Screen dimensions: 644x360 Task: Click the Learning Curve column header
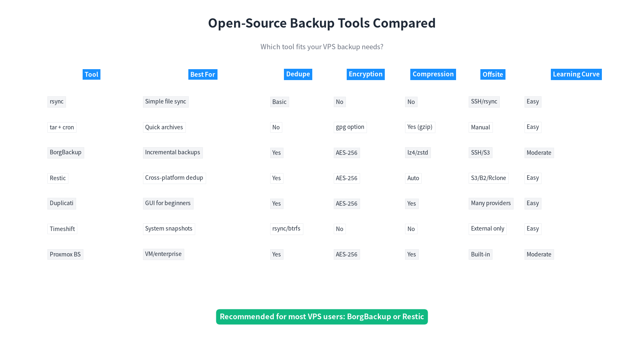(x=576, y=74)
